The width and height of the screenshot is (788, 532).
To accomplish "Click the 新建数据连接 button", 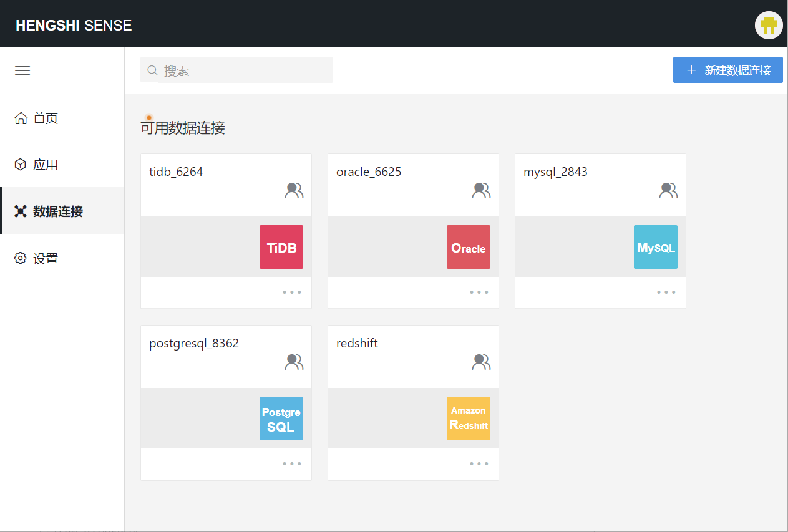I will click(x=728, y=70).
